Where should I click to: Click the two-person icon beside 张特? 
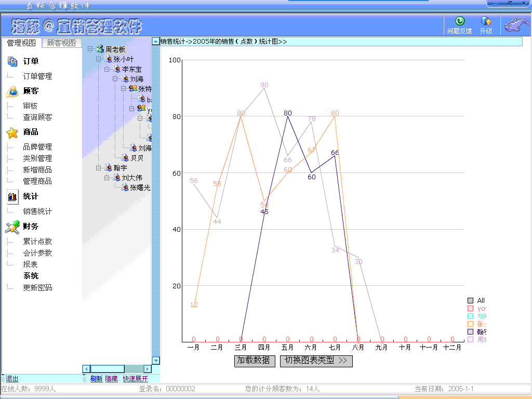pos(133,88)
